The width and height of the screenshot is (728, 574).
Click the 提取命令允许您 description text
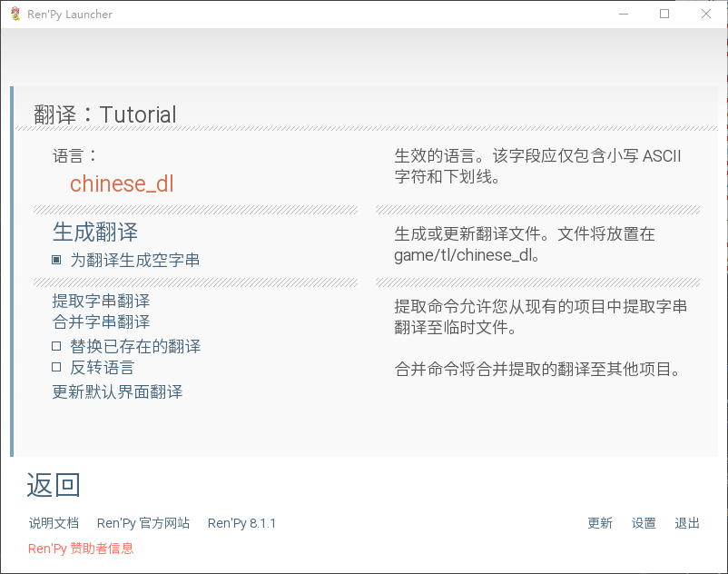click(540, 317)
